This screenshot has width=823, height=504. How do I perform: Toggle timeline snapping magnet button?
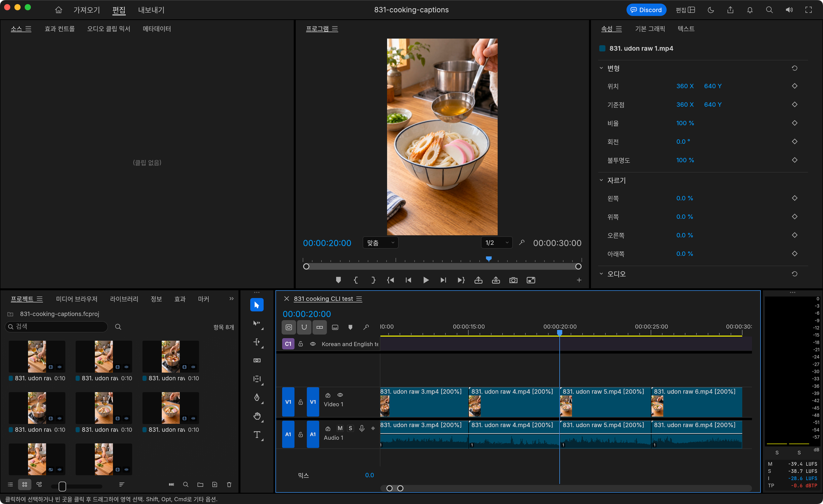coord(304,327)
